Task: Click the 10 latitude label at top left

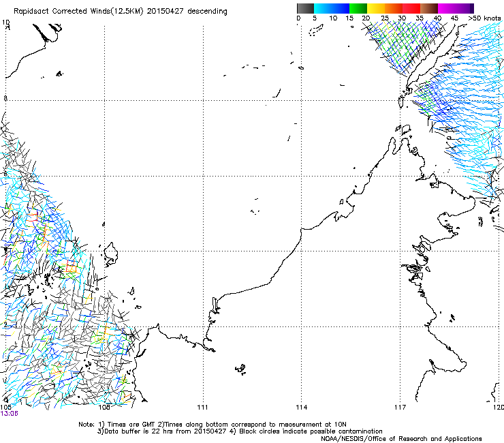Action: pyautogui.click(x=5, y=22)
